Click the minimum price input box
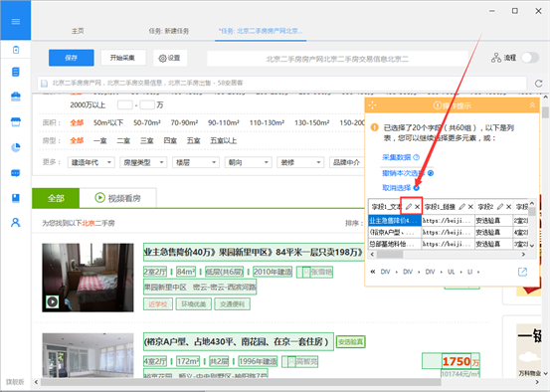 125,104
